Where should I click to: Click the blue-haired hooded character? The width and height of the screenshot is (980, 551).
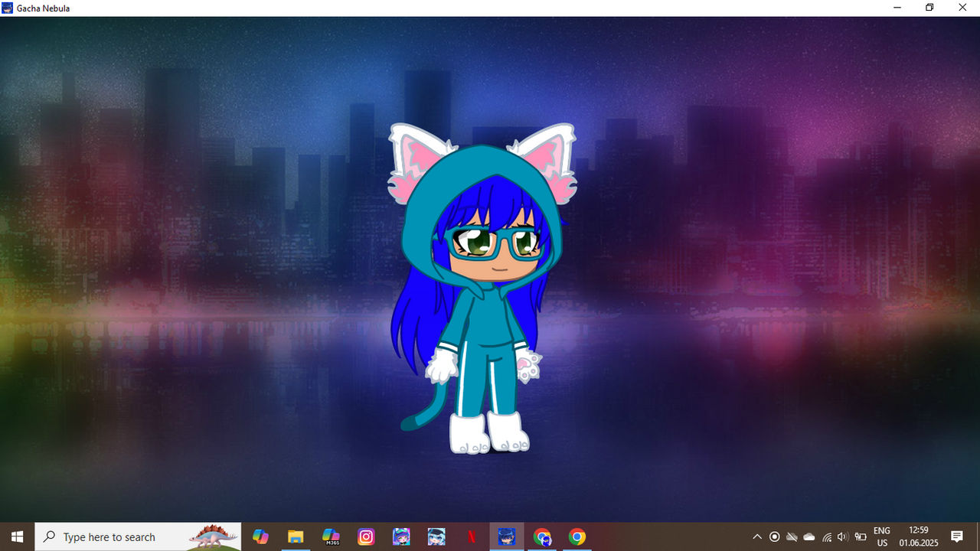[x=482, y=291]
